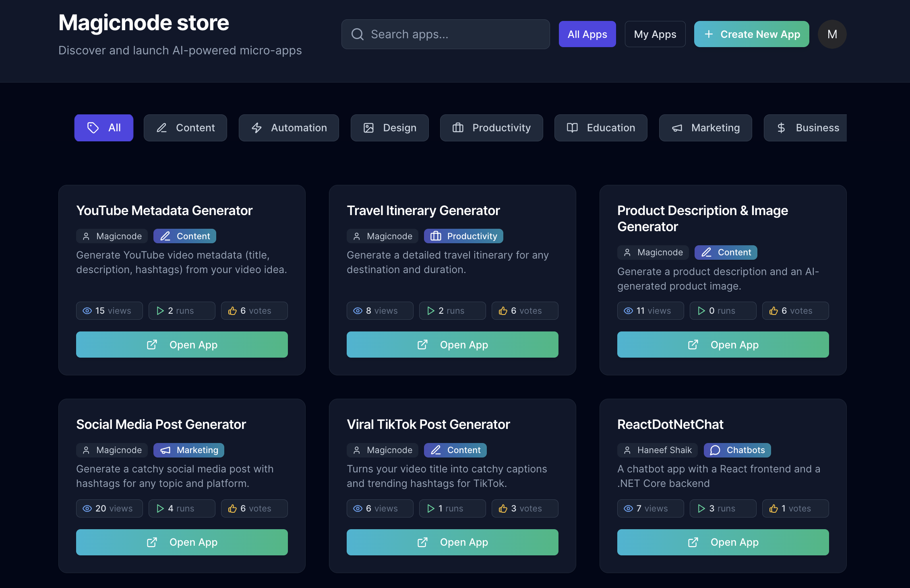Switch to the My Apps tab

point(655,34)
